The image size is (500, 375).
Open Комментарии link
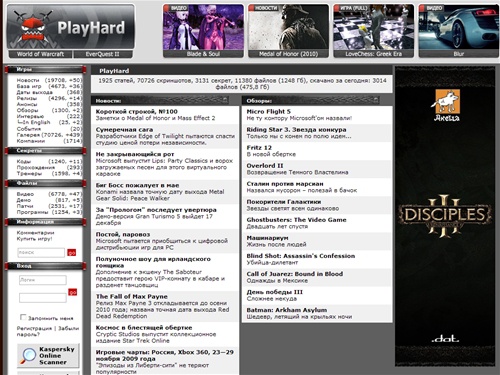point(35,233)
